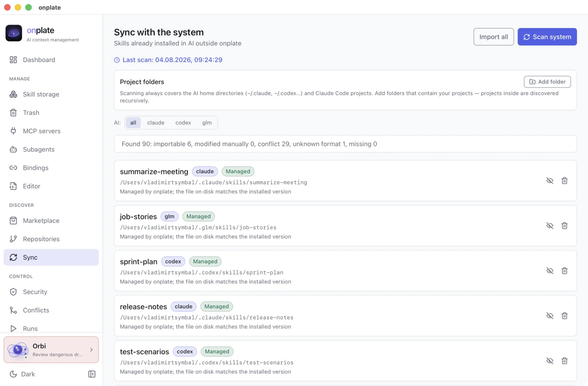Hide job-stories with eye-off icon
This screenshot has width=588, height=386.
(x=550, y=226)
